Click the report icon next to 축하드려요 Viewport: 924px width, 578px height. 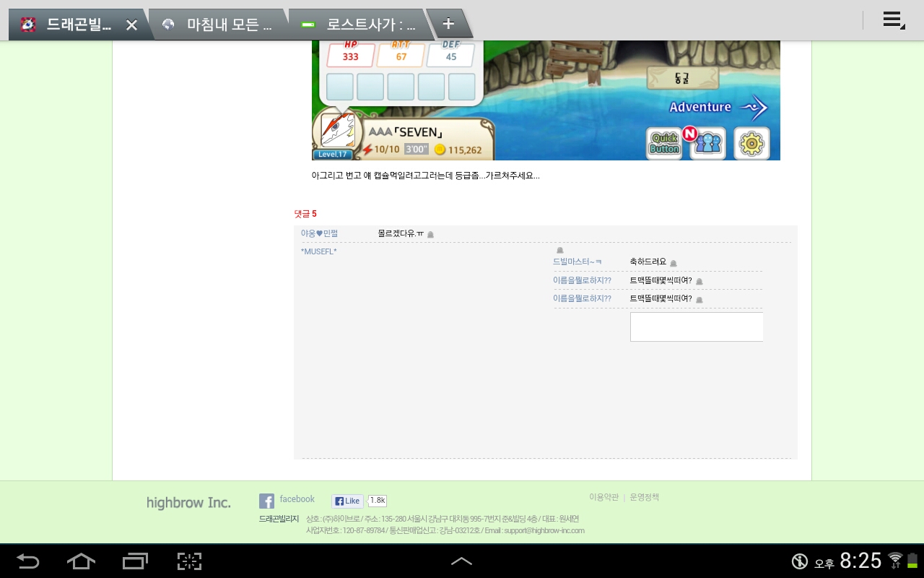[674, 263]
